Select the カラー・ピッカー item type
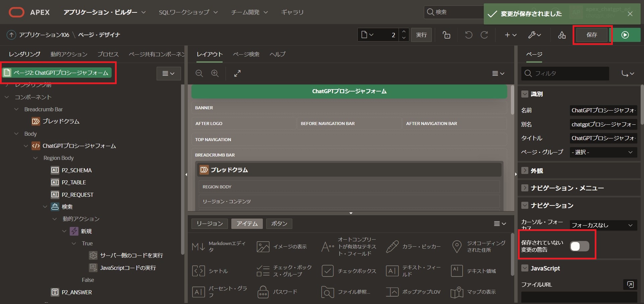This screenshot has width=644, height=304. click(414, 247)
